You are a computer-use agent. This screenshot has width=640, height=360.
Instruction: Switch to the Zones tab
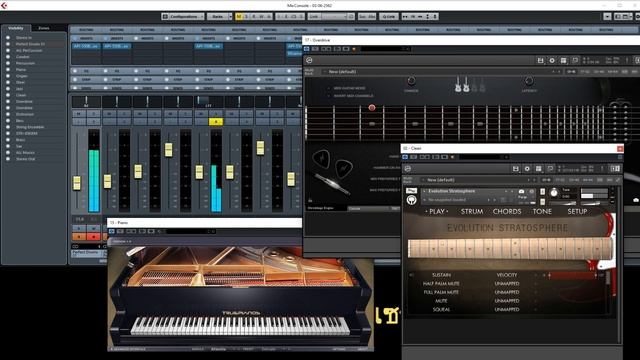point(44,28)
